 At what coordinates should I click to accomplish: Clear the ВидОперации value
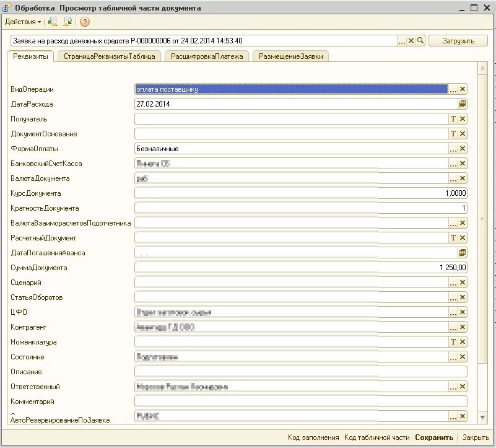tap(463, 89)
